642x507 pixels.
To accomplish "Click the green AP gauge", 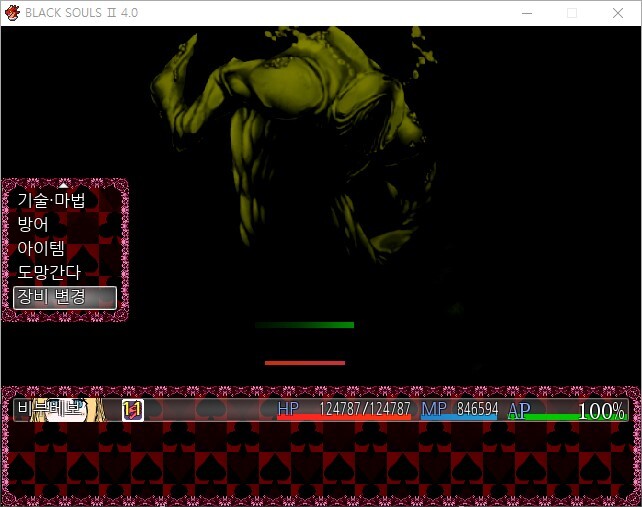I will [x=567, y=417].
